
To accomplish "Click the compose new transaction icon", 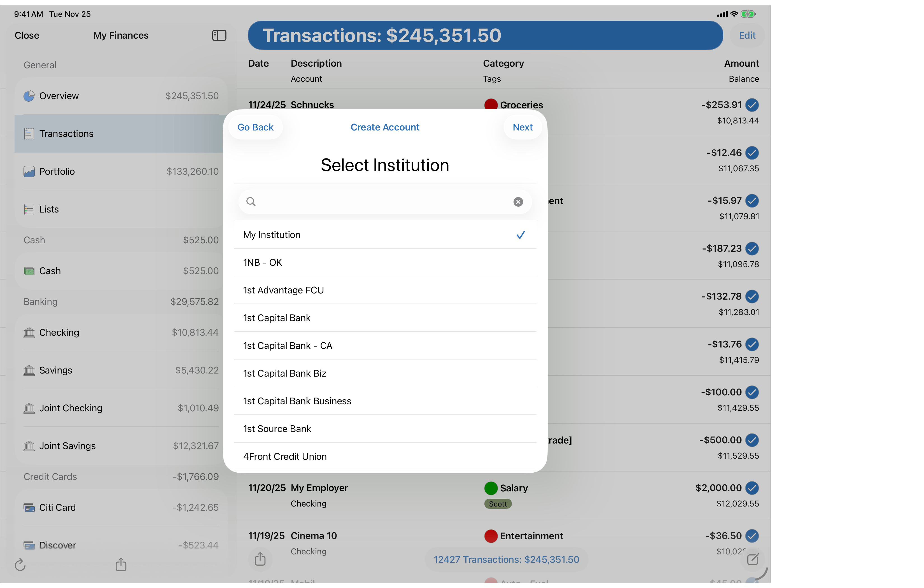I will (752, 559).
